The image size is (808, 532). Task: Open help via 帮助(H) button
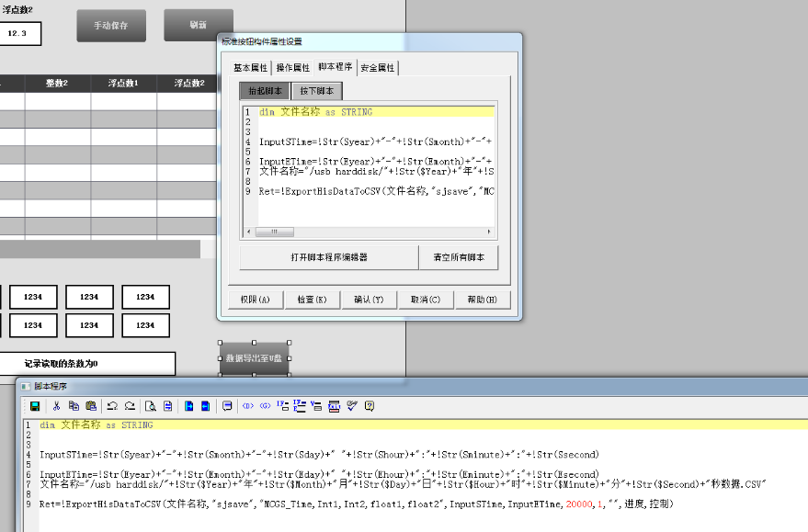pyautogui.click(x=483, y=300)
